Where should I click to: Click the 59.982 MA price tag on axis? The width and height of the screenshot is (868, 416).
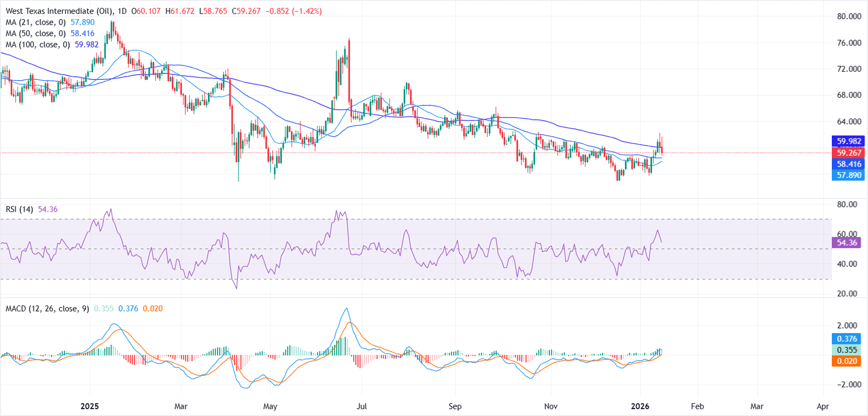pos(848,141)
